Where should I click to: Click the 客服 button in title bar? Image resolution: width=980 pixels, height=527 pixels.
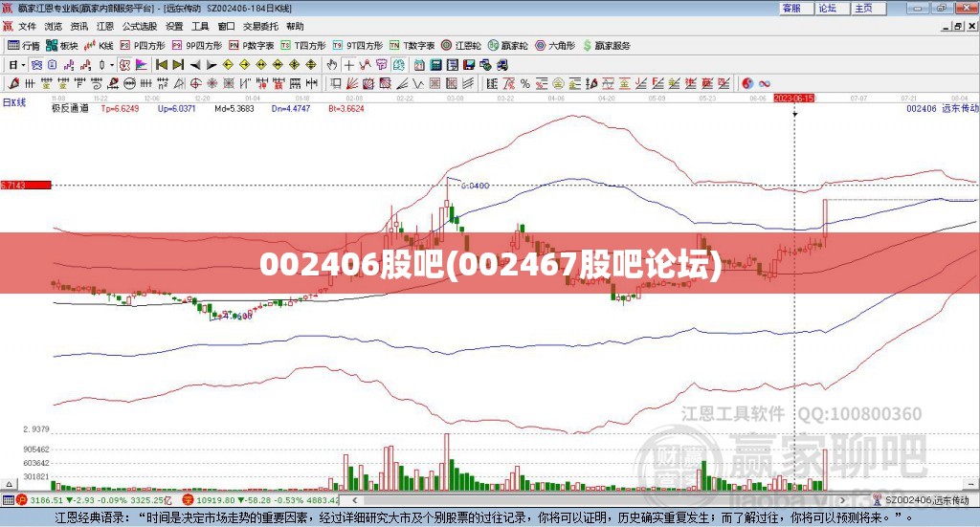[x=795, y=8]
